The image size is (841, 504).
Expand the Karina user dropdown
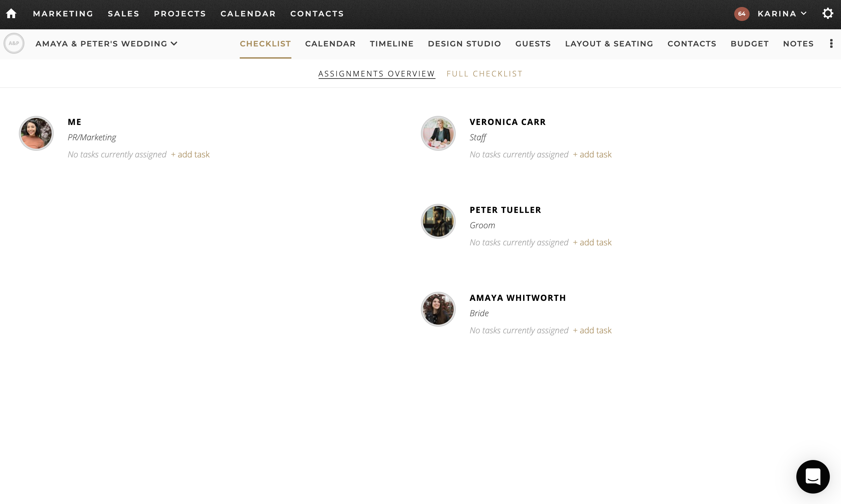coord(782,14)
